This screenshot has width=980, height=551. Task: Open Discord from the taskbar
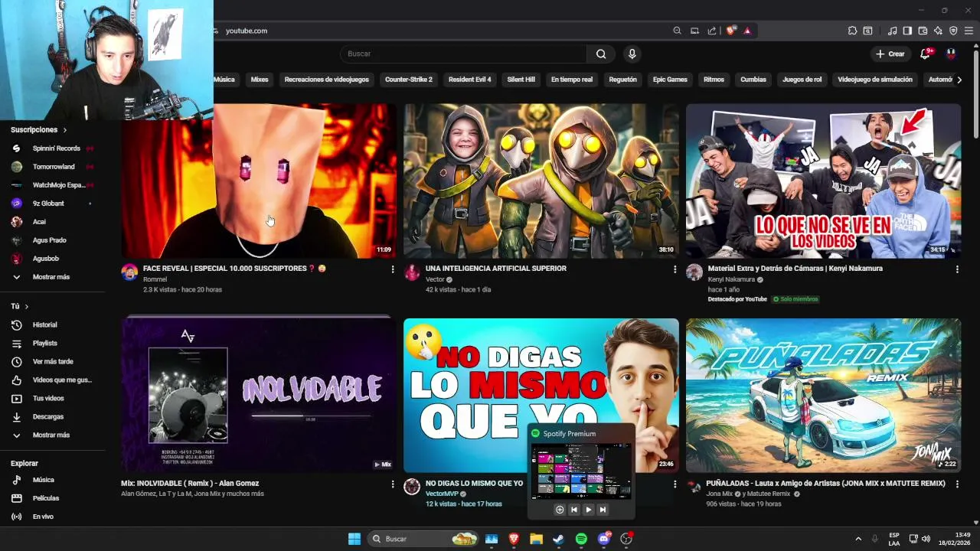point(604,539)
